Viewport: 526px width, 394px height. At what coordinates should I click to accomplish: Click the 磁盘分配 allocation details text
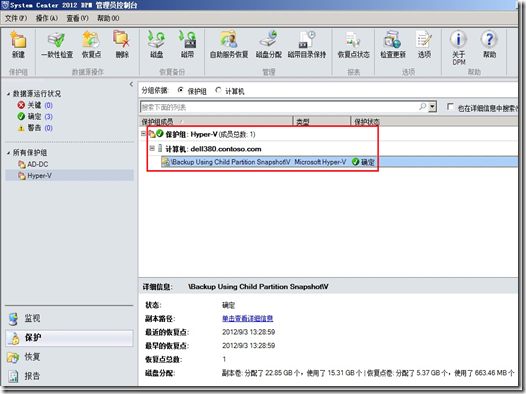click(x=368, y=373)
